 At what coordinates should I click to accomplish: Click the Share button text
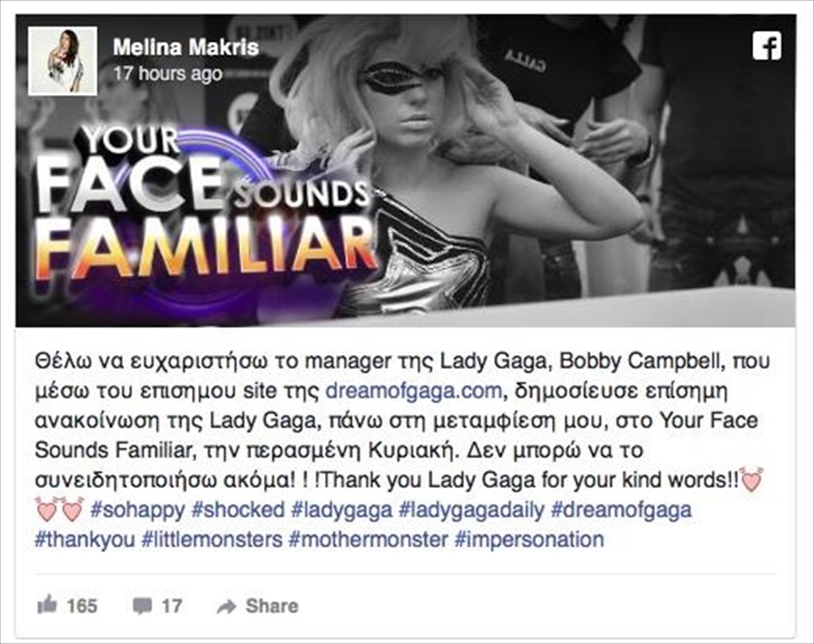(271, 606)
